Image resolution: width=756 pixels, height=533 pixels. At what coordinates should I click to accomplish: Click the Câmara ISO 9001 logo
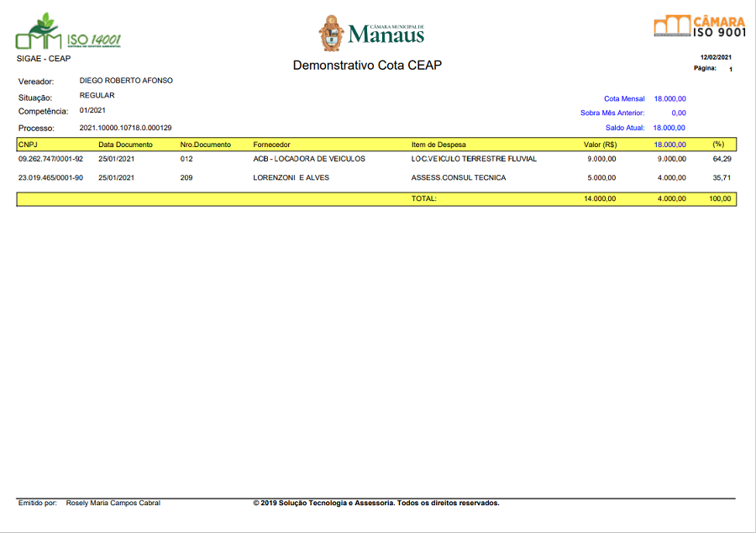click(x=699, y=26)
